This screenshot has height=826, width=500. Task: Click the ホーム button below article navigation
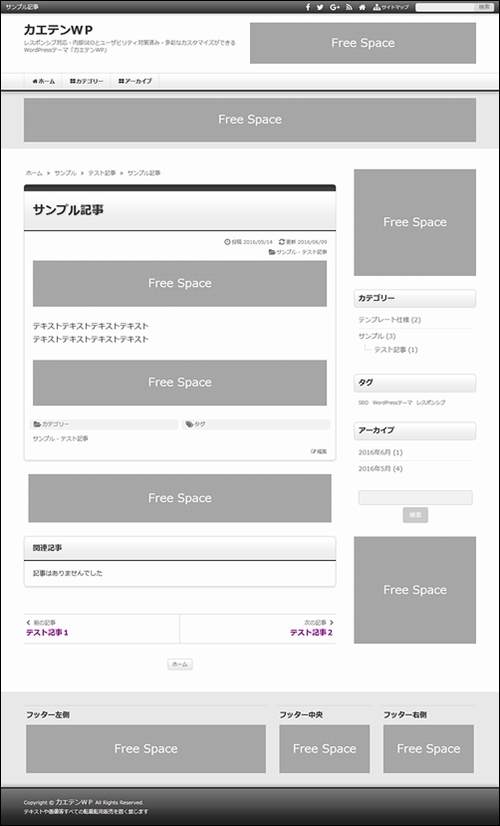pos(180,664)
